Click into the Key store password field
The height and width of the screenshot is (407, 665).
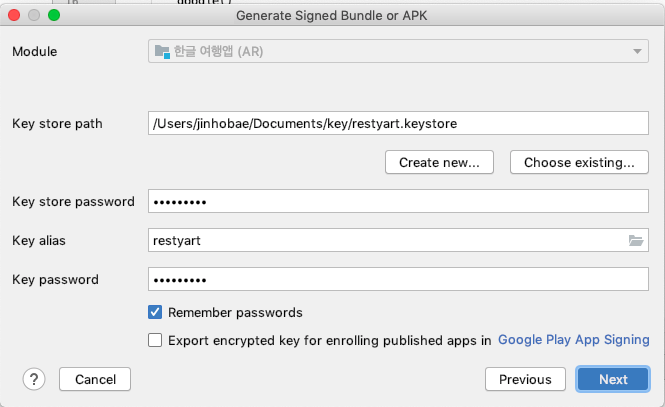pyautogui.click(x=398, y=201)
